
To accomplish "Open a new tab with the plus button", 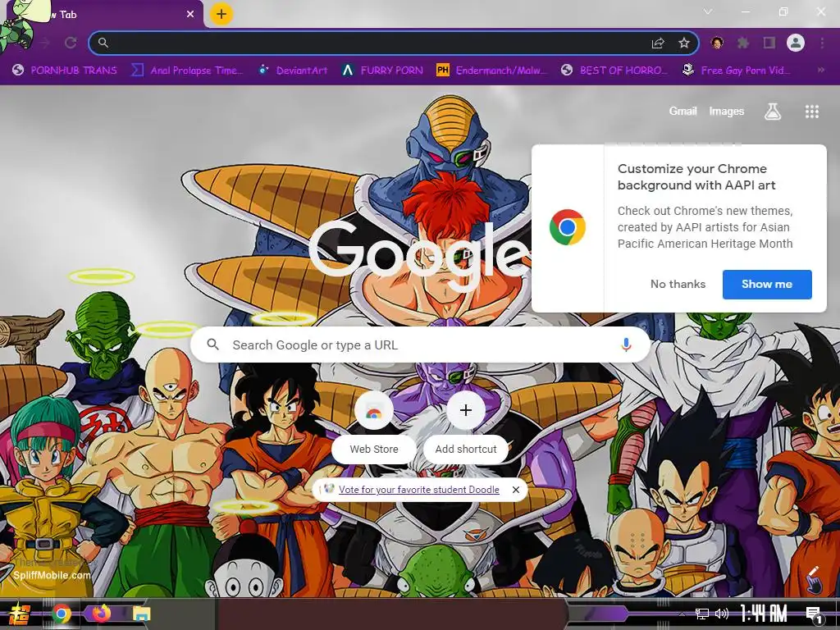I will 221,14.
